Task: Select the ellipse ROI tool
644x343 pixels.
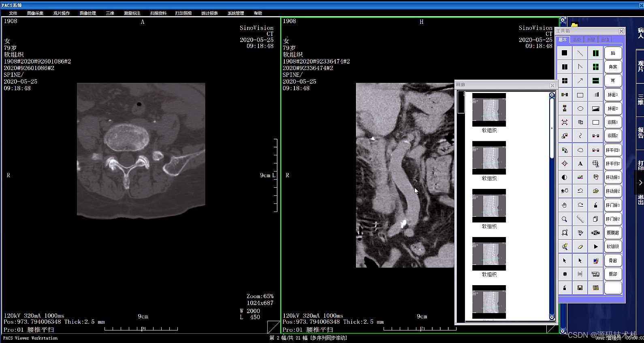Action: point(580,108)
